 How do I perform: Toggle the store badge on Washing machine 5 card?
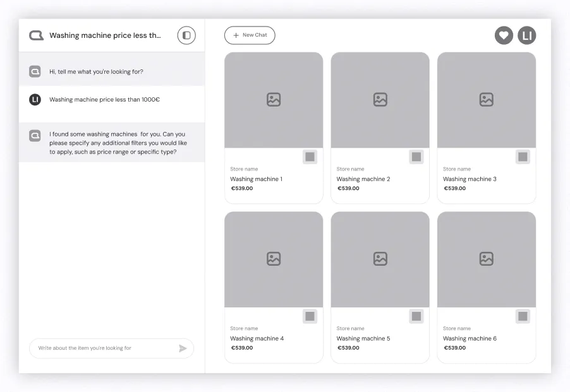pyautogui.click(x=416, y=316)
